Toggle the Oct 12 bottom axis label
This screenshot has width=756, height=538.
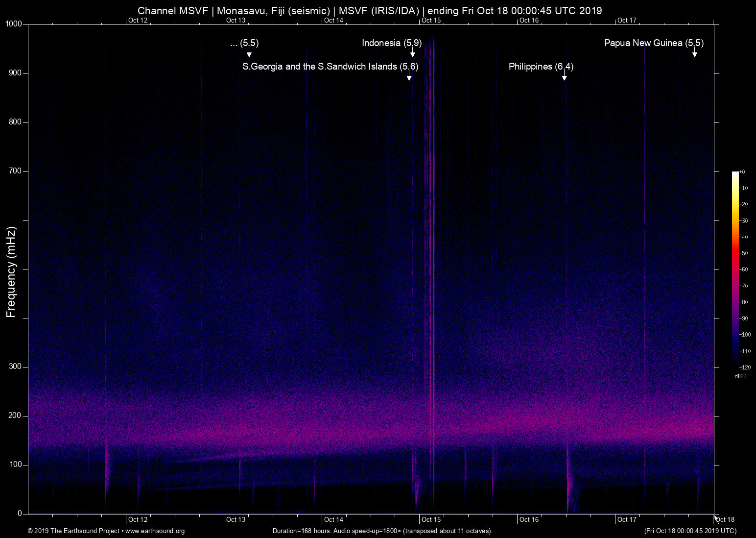138,519
